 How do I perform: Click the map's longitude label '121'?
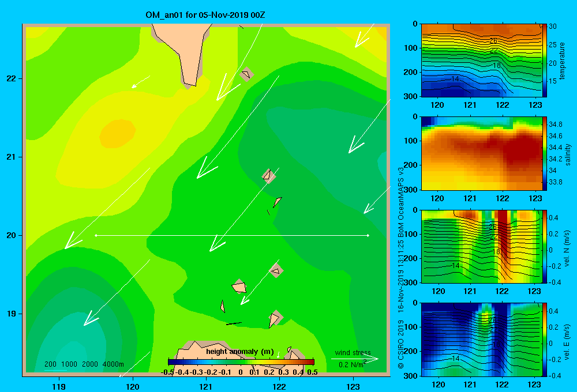pyautogui.click(x=206, y=386)
